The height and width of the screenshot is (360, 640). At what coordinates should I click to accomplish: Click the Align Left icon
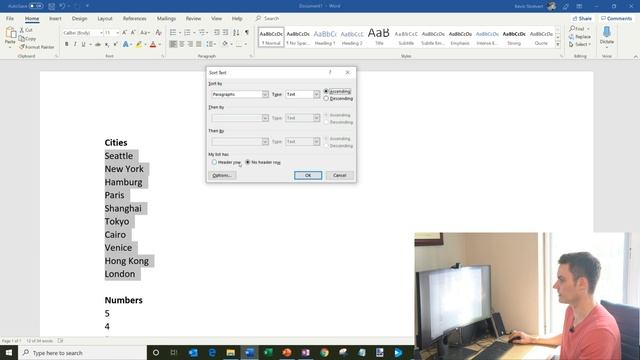[x=173, y=44]
